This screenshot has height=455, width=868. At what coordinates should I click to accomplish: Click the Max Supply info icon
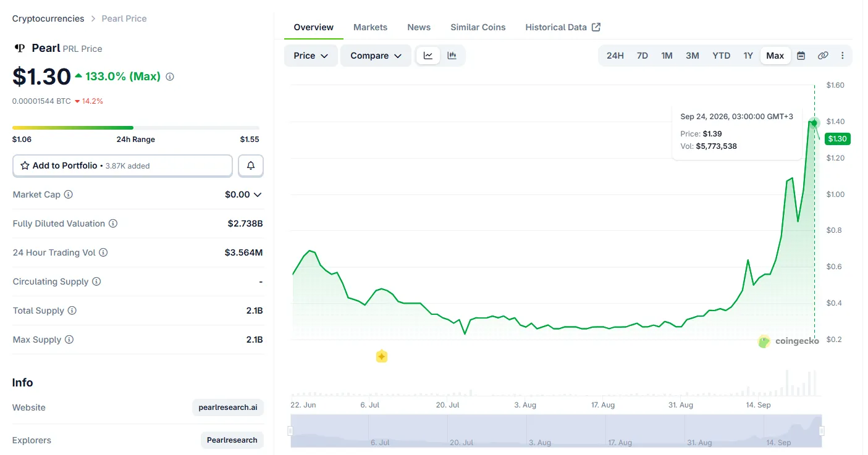(69, 340)
